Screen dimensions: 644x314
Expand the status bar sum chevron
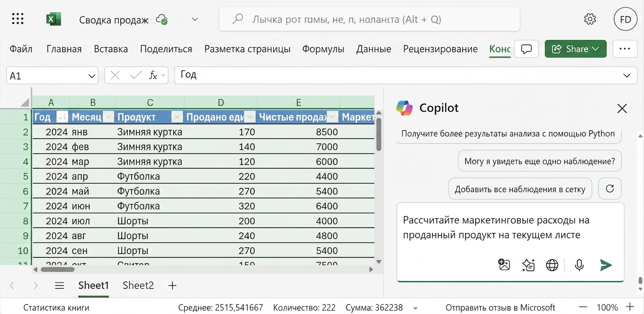pos(416,308)
